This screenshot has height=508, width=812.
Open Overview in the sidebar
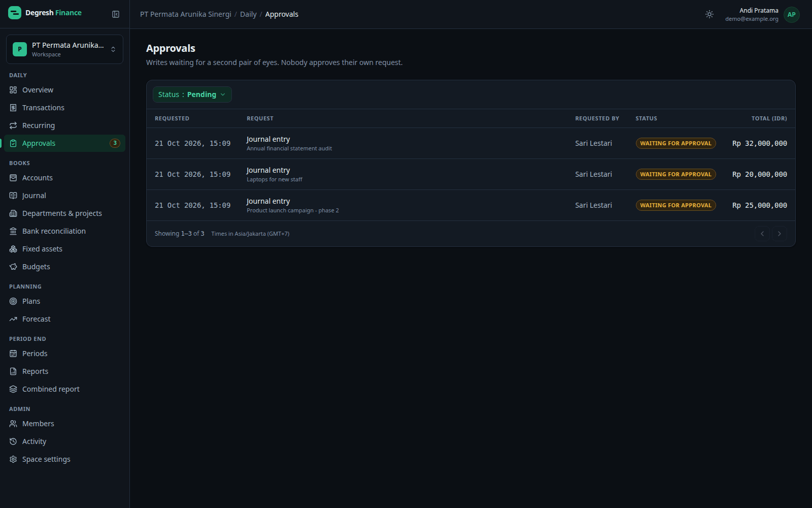(x=64, y=90)
